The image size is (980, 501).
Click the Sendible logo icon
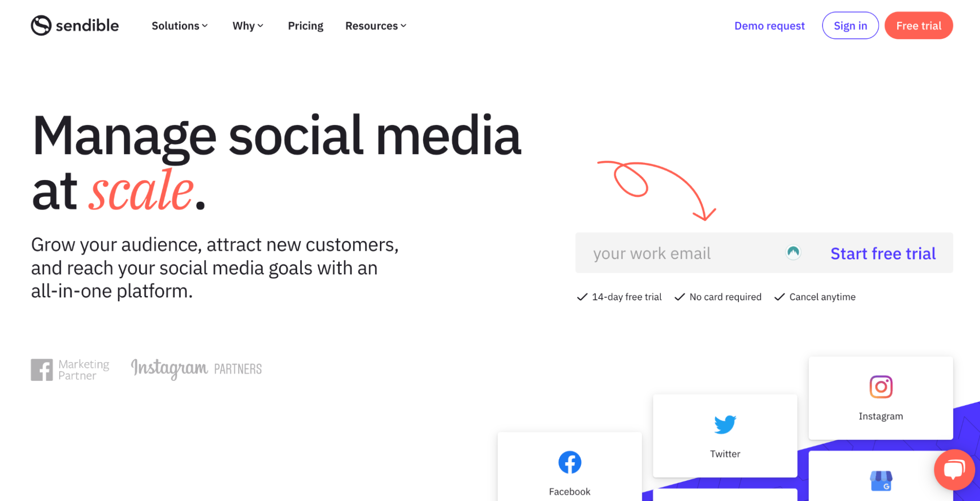pos(41,26)
